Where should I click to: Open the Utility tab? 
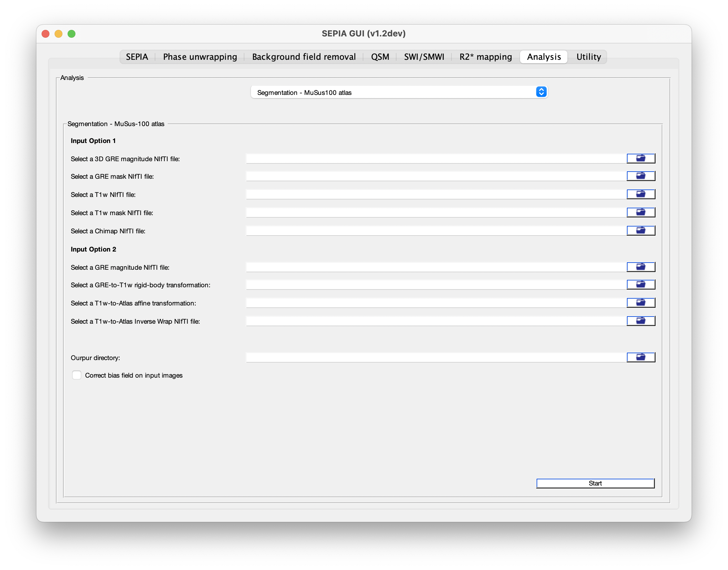point(589,57)
